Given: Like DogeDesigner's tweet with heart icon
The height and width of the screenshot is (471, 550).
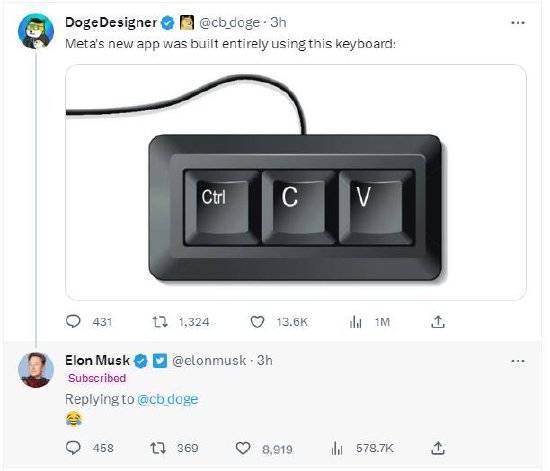Looking at the screenshot, I should [257, 322].
